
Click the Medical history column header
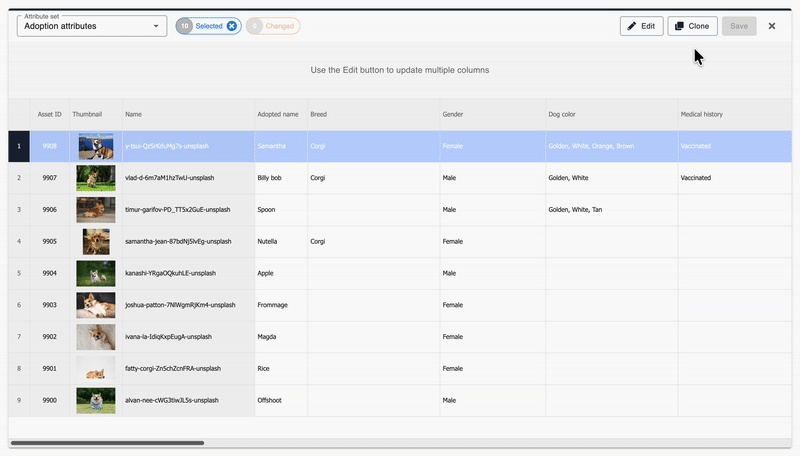click(x=712, y=114)
